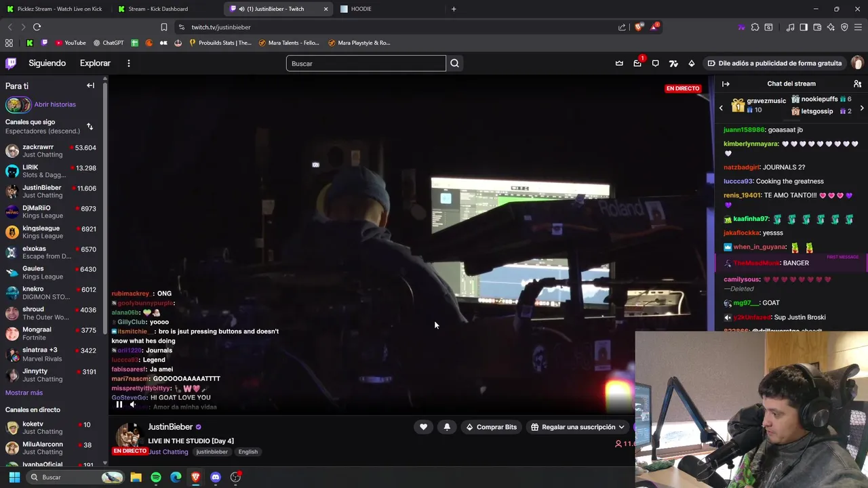Toggle the notification bell for JustinBieber

[x=447, y=427]
